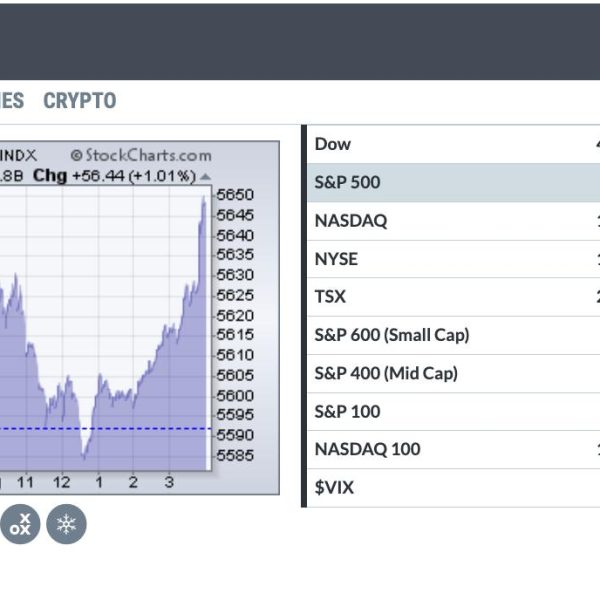Select the NYSE row
This screenshot has height=600, width=600.
(x=453, y=259)
